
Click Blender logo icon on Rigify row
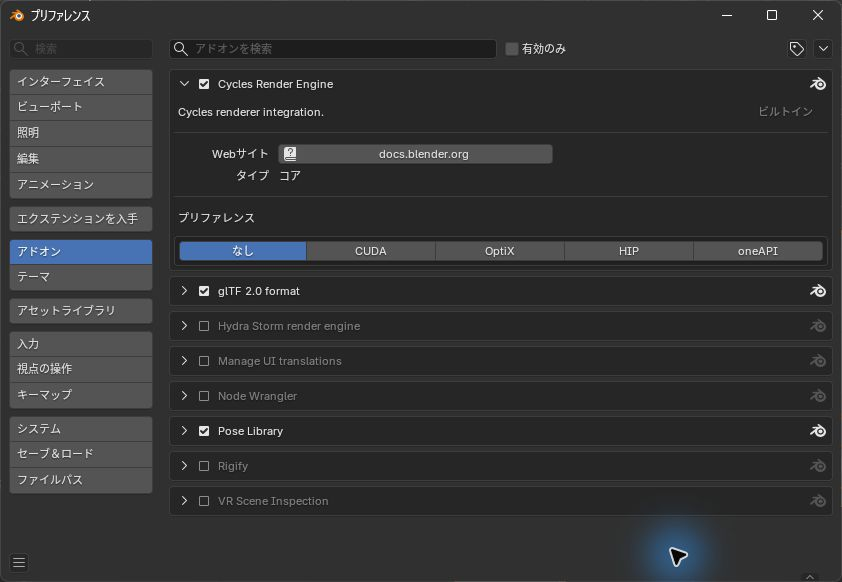[x=817, y=466]
